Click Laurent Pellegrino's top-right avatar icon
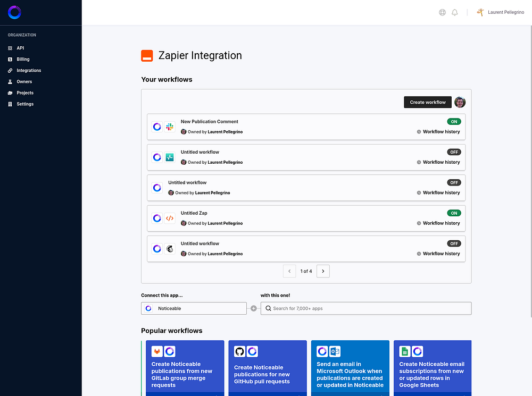 click(x=480, y=13)
